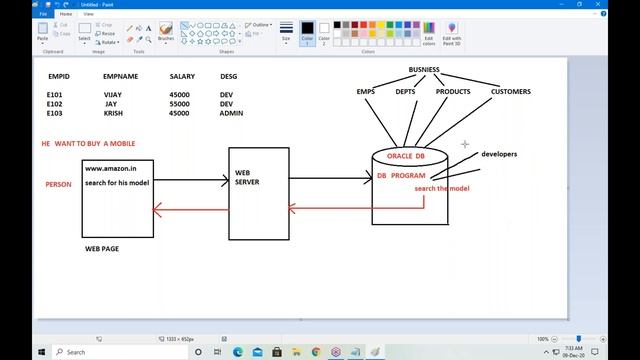Screen dimensions: 640x360
Task: Switch to the Home ribbon tab
Action: click(66, 14)
